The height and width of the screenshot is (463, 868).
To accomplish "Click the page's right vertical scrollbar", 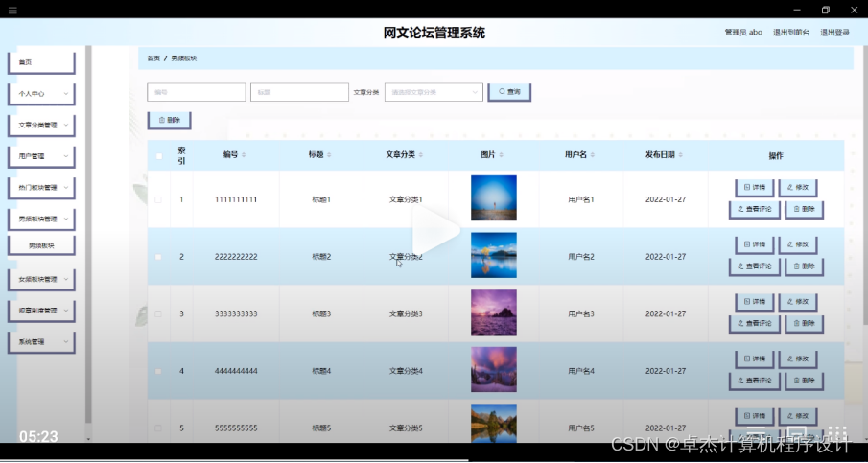I will coord(865,186).
